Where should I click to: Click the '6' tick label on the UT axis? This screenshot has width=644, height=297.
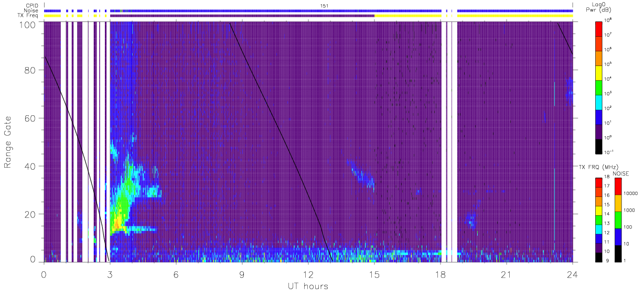(x=176, y=274)
